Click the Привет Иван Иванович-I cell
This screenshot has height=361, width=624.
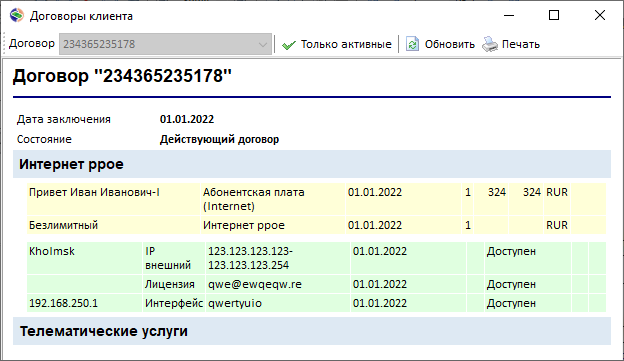coord(113,199)
